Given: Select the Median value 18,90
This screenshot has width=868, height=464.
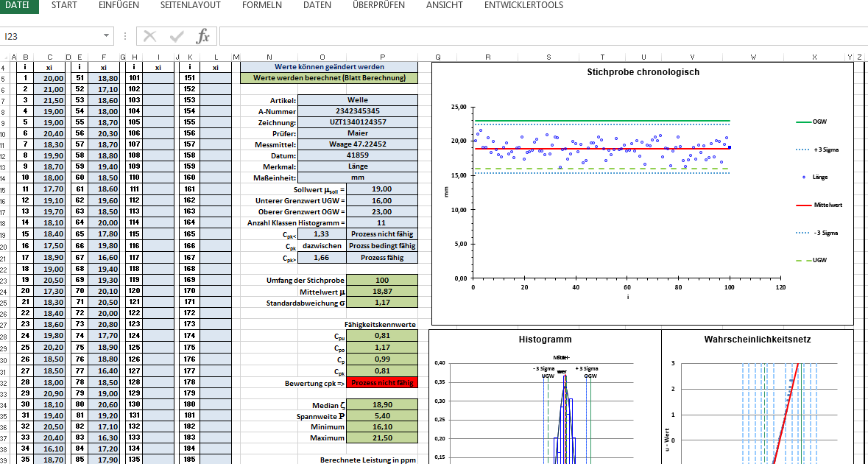Looking at the screenshot, I should point(382,405).
